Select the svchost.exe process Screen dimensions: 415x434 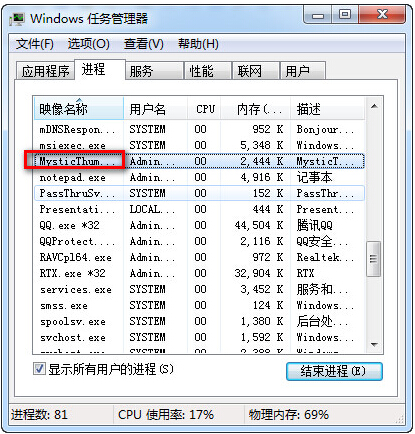199,337
